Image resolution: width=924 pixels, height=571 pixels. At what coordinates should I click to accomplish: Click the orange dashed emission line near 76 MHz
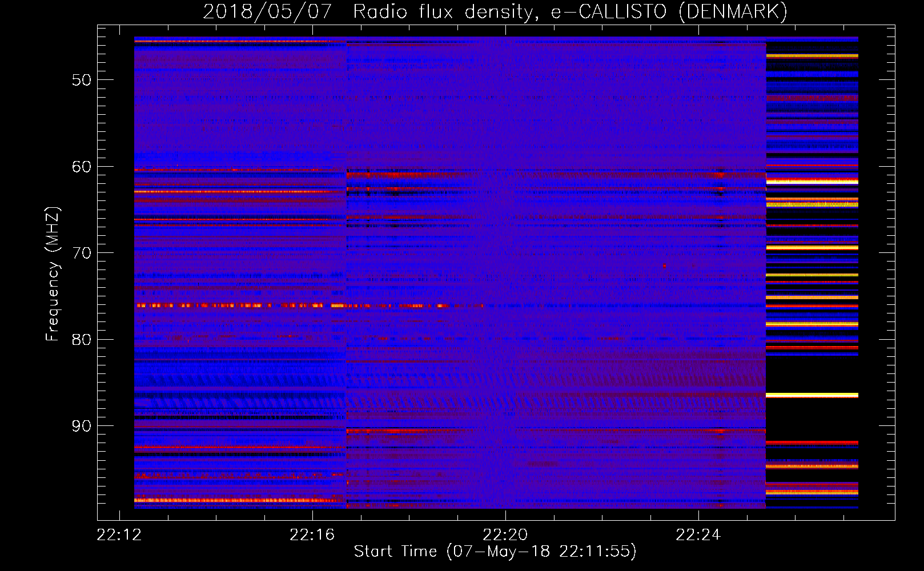[x=308, y=305]
